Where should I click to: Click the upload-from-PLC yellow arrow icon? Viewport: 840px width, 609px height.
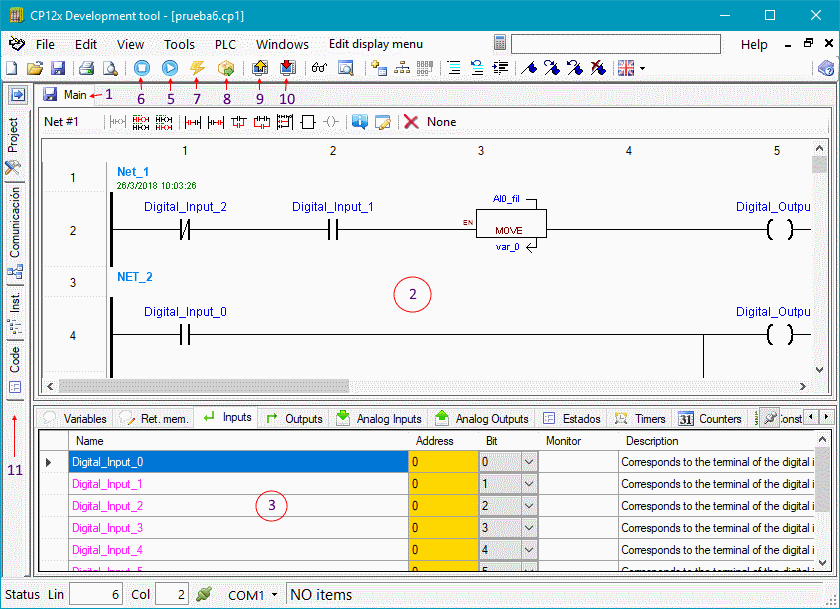260,68
